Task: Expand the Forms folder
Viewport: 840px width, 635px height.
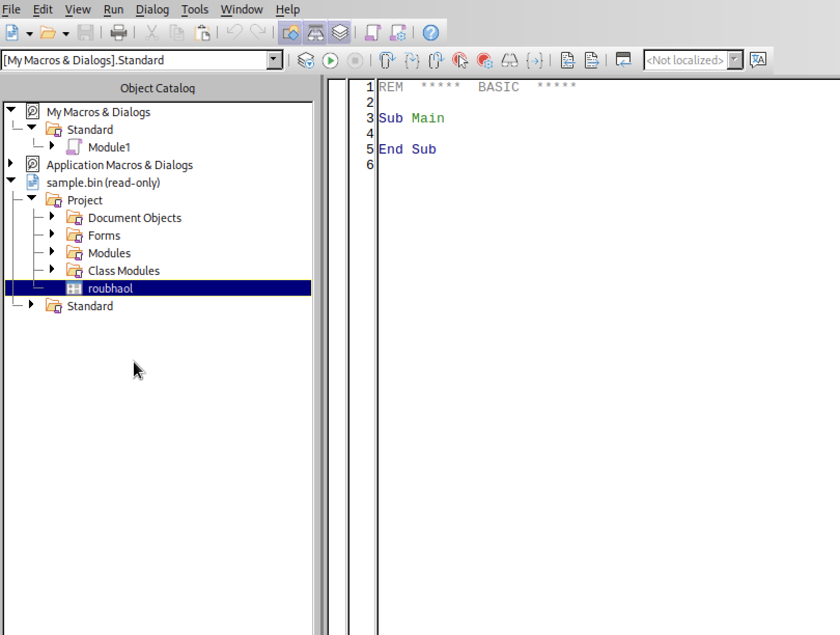Action: click(52, 233)
